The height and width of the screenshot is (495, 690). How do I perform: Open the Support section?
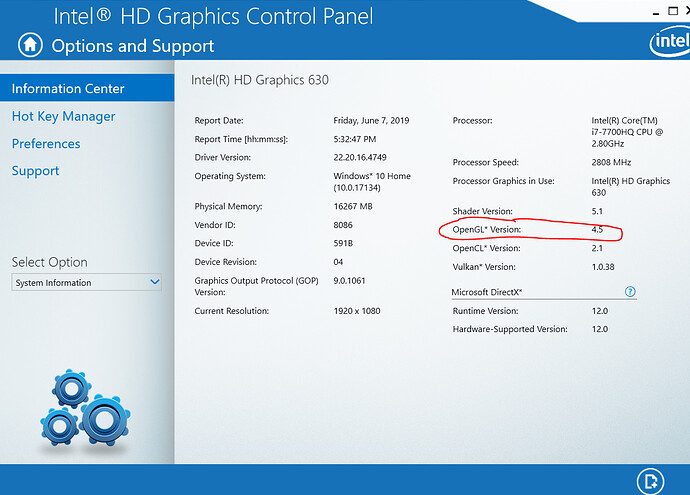point(35,171)
